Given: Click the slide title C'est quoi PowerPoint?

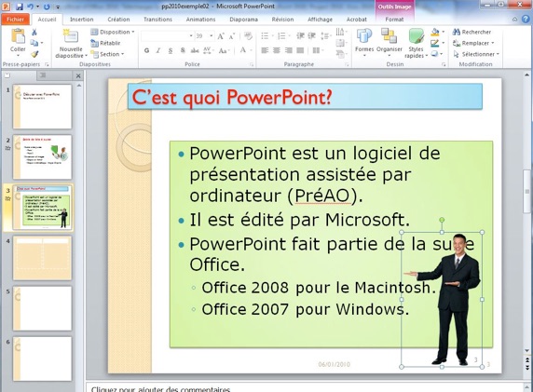Looking at the screenshot, I should [232, 97].
